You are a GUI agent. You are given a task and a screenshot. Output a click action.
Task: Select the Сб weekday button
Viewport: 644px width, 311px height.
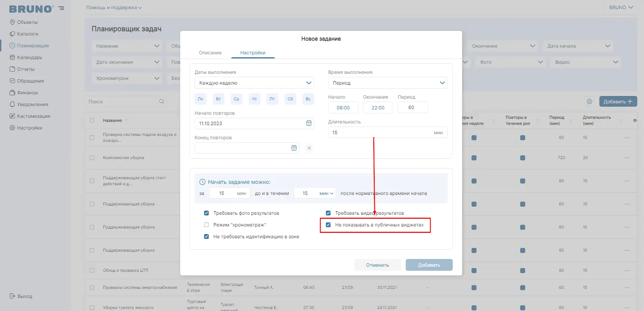[x=290, y=99]
